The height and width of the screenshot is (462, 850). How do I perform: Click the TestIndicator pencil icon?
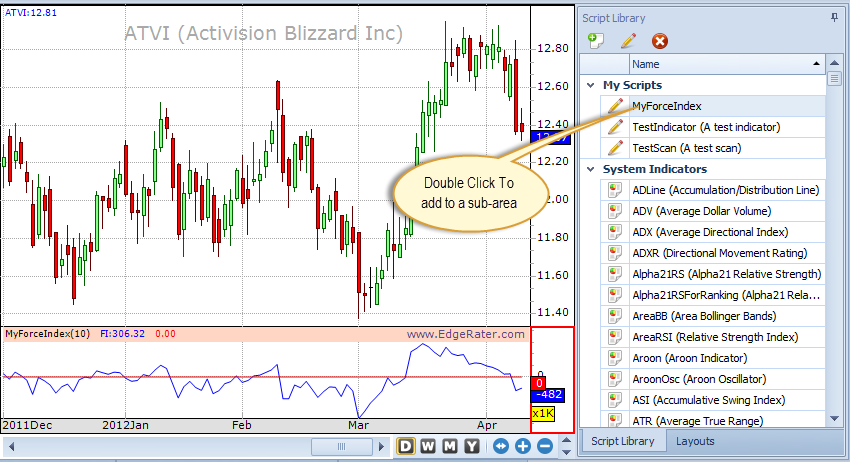[615, 127]
